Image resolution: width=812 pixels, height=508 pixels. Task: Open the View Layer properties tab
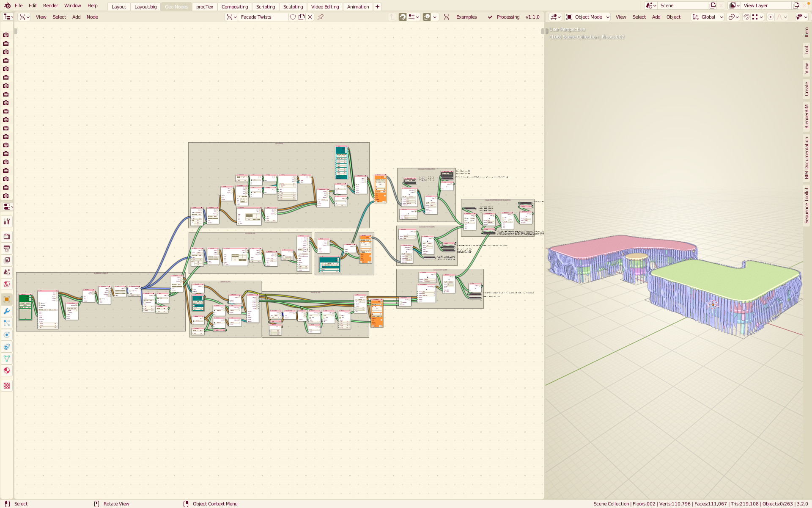pos(7,260)
